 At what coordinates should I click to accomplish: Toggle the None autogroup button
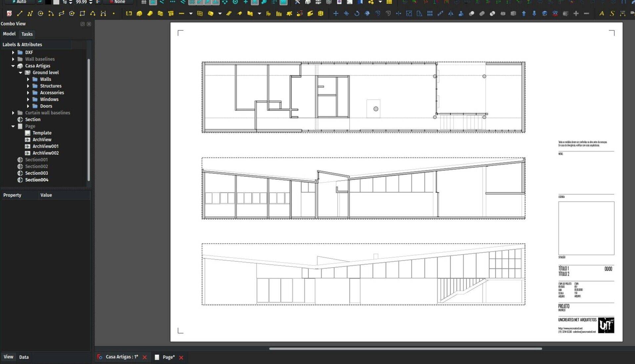pos(117,2)
